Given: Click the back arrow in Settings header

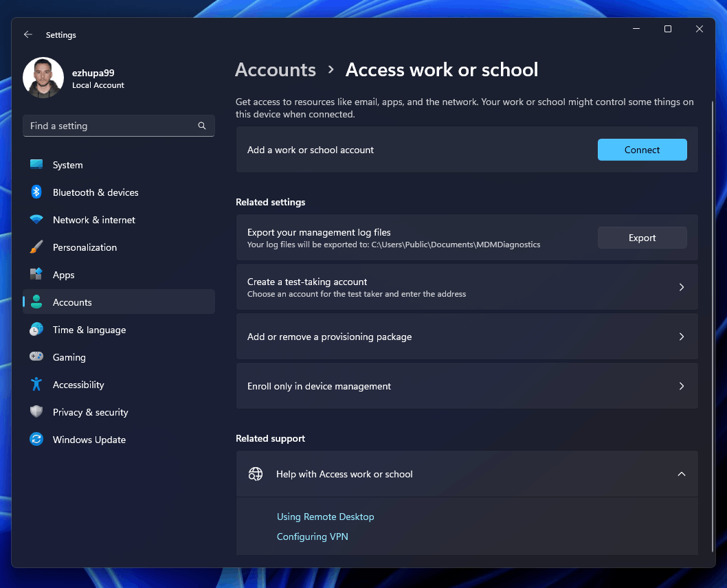Looking at the screenshot, I should (x=27, y=35).
